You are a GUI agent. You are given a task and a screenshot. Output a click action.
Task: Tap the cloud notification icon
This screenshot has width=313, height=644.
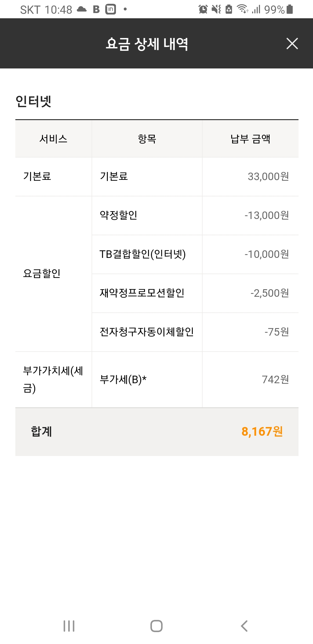coord(82,9)
